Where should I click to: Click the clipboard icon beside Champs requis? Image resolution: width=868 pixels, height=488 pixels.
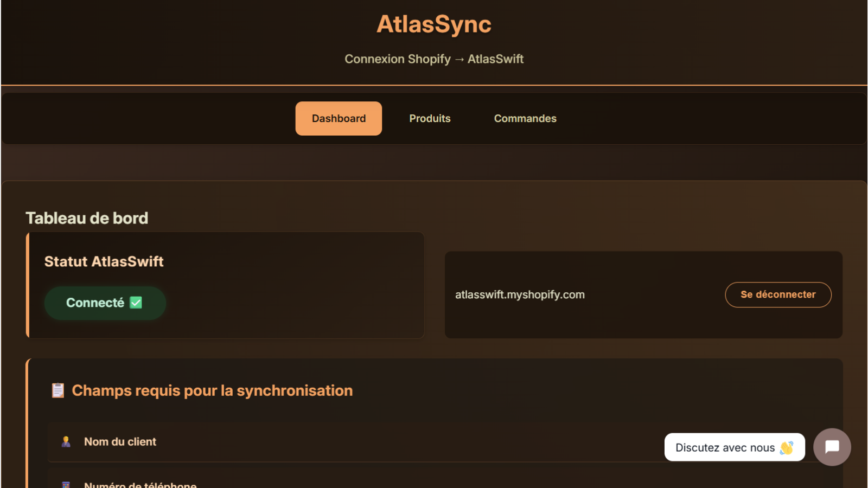click(x=58, y=390)
